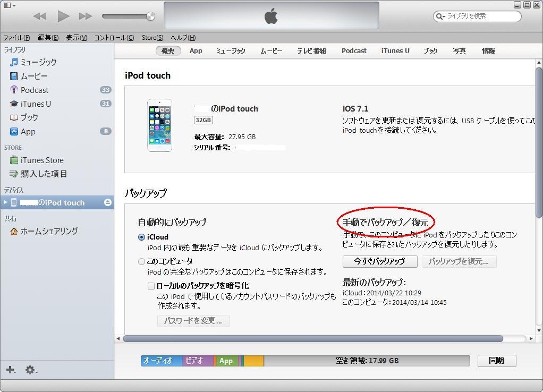Switch to the App tab
The height and width of the screenshot is (392, 543).
[196, 50]
